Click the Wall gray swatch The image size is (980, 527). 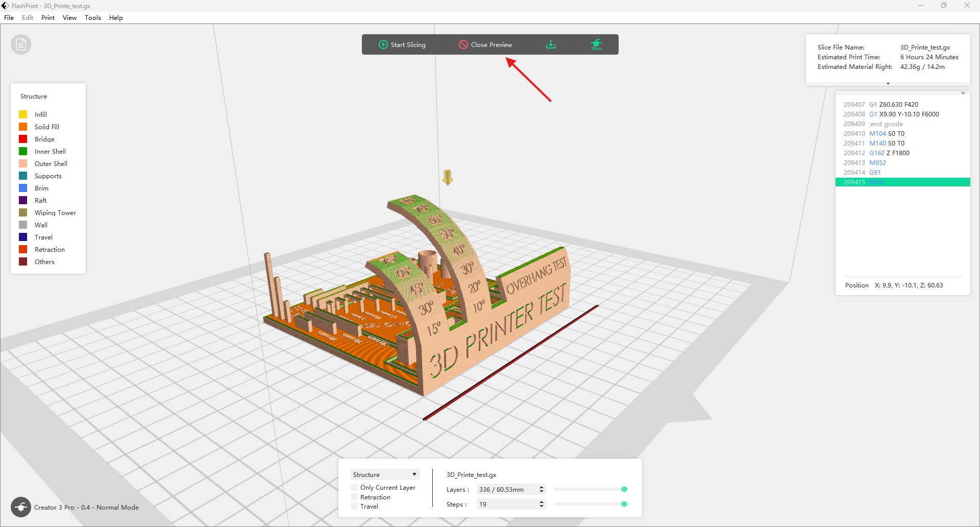click(23, 225)
